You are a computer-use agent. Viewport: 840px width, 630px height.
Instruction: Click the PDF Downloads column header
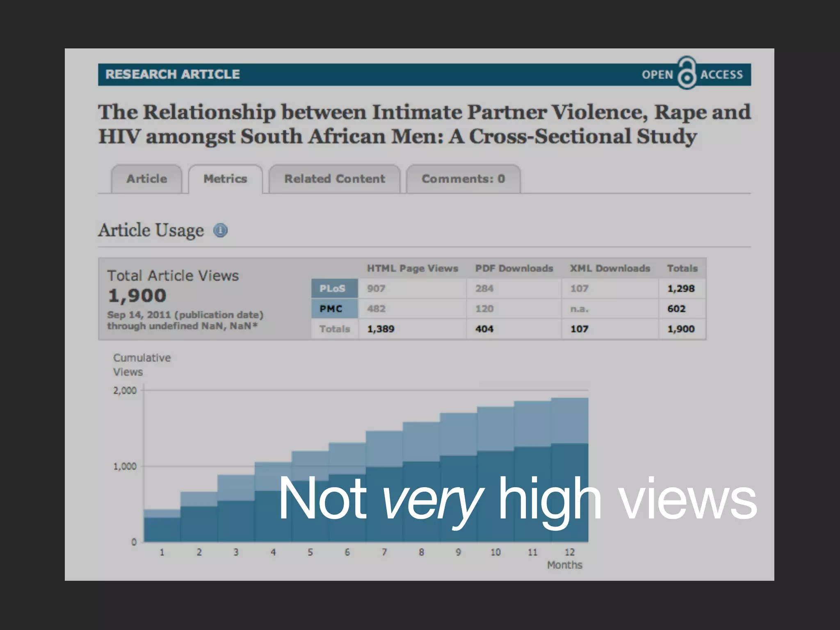pyautogui.click(x=514, y=269)
